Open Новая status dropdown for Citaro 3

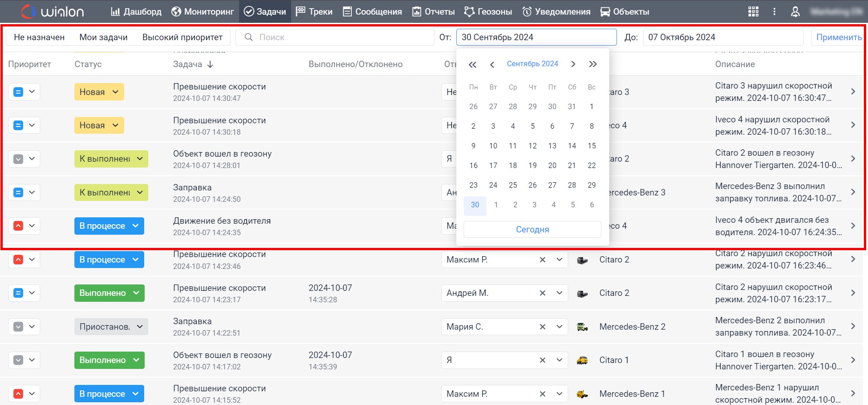pos(99,92)
